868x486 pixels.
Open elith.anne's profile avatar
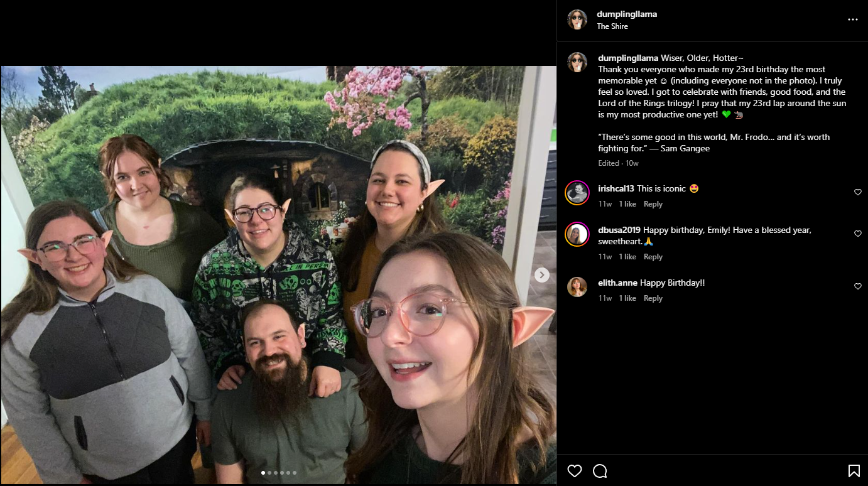click(577, 287)
